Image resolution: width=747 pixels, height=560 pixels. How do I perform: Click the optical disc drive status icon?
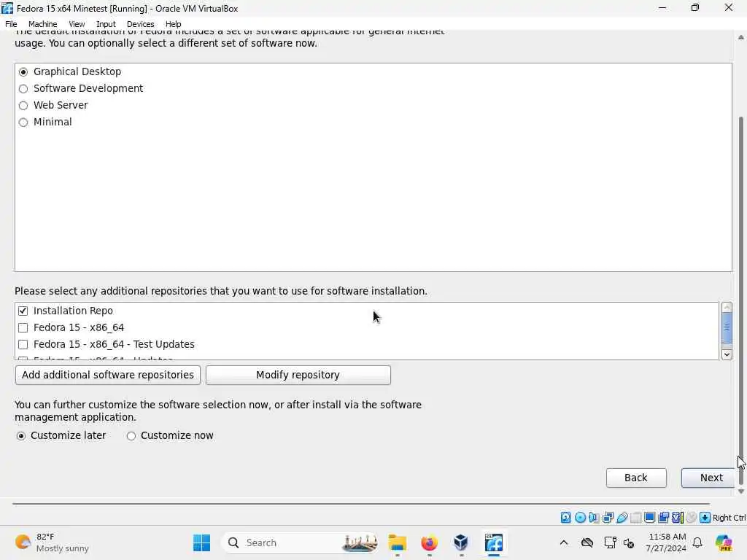coord(580,518)
